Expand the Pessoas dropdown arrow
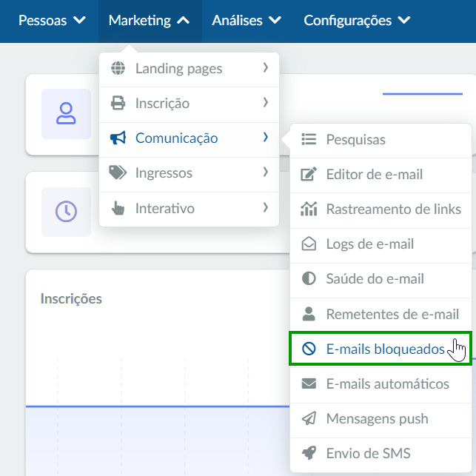 tap(79, 20)
